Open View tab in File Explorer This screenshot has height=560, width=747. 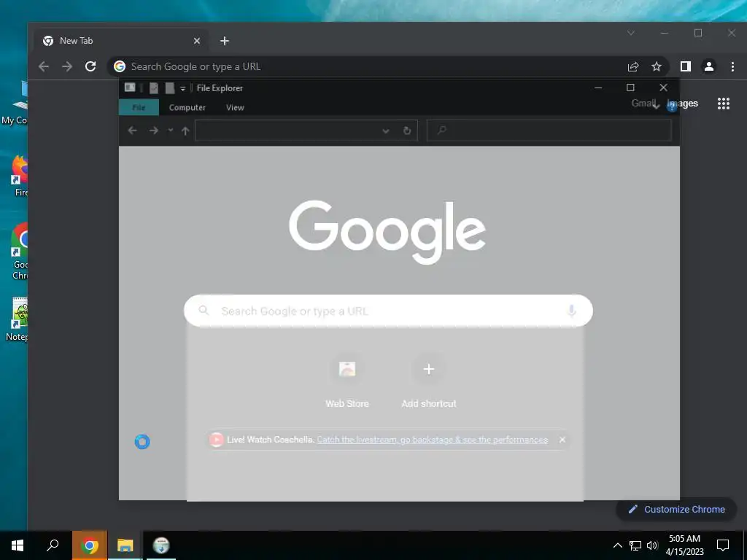click(235, 107)
